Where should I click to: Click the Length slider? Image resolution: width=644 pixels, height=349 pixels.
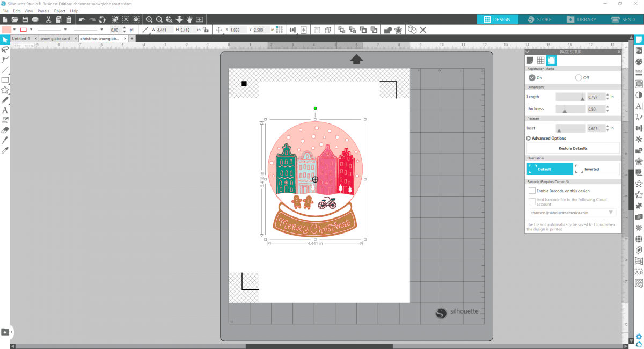[570, 97]
